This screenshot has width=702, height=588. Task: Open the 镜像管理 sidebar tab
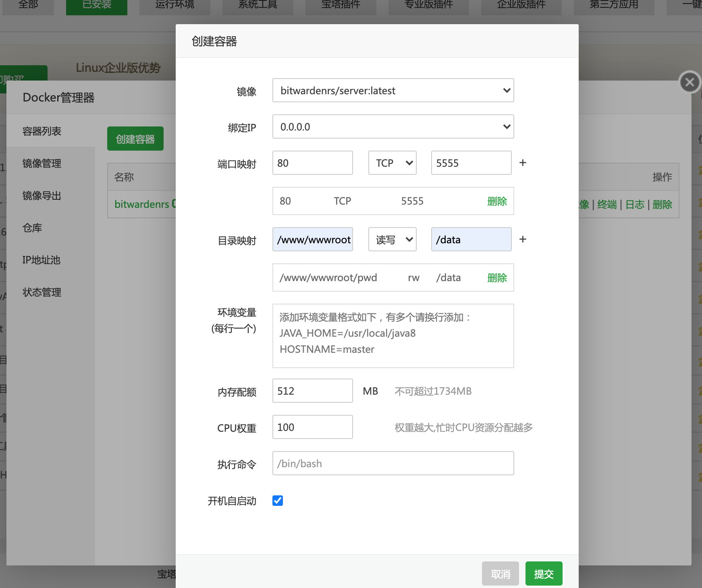51,163
